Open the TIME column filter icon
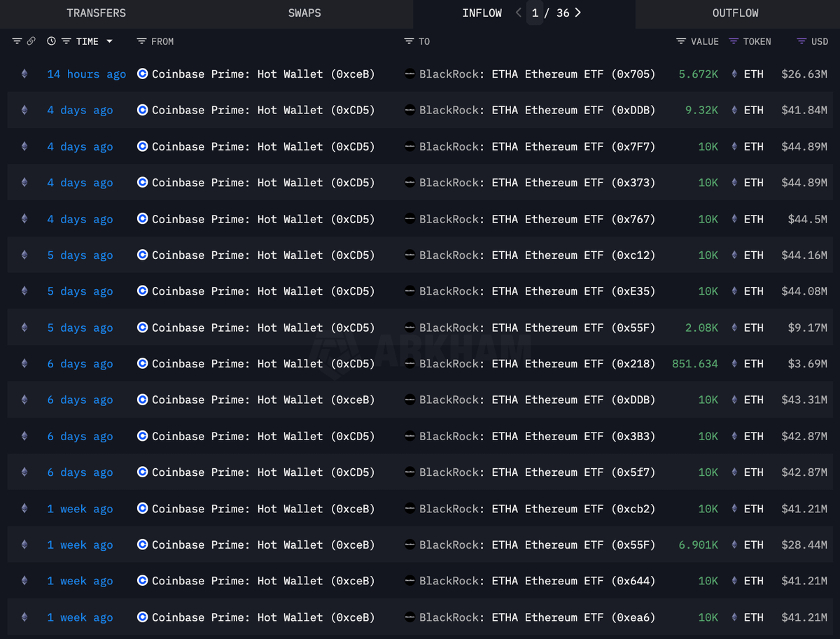The image size is (840, 639). pos(66,41)
